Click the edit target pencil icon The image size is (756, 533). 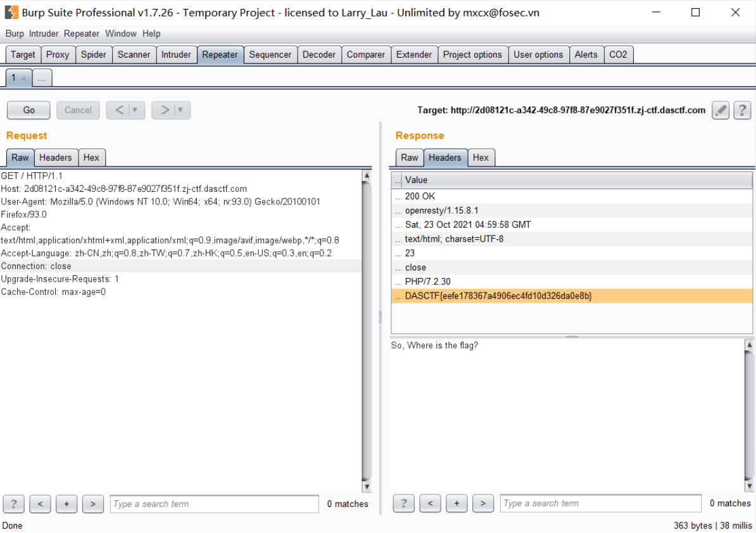coord(721,110)
